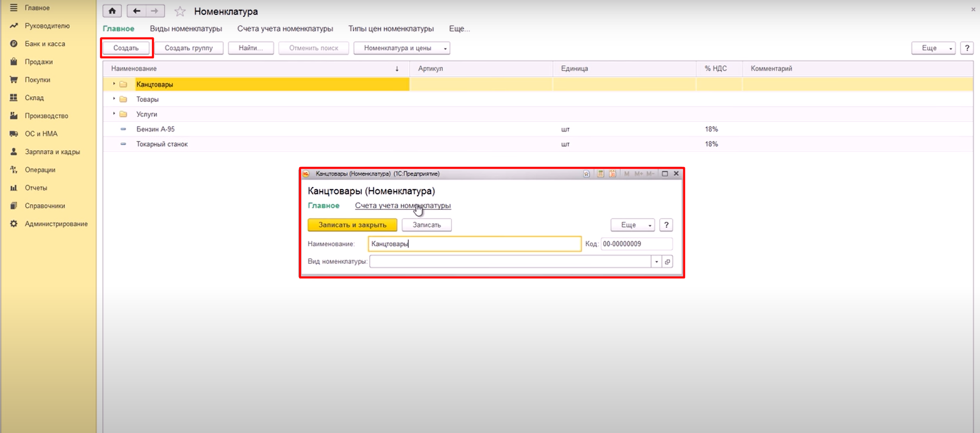Click the Банк и касса coin icon
This screenshot has width=980, height=433.
pyautogui.click(x=13, y=44)
